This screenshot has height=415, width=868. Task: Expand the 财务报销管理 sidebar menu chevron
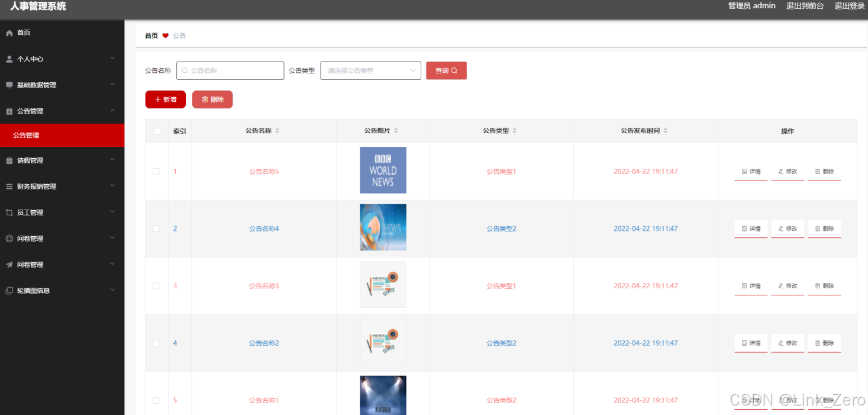112,186
